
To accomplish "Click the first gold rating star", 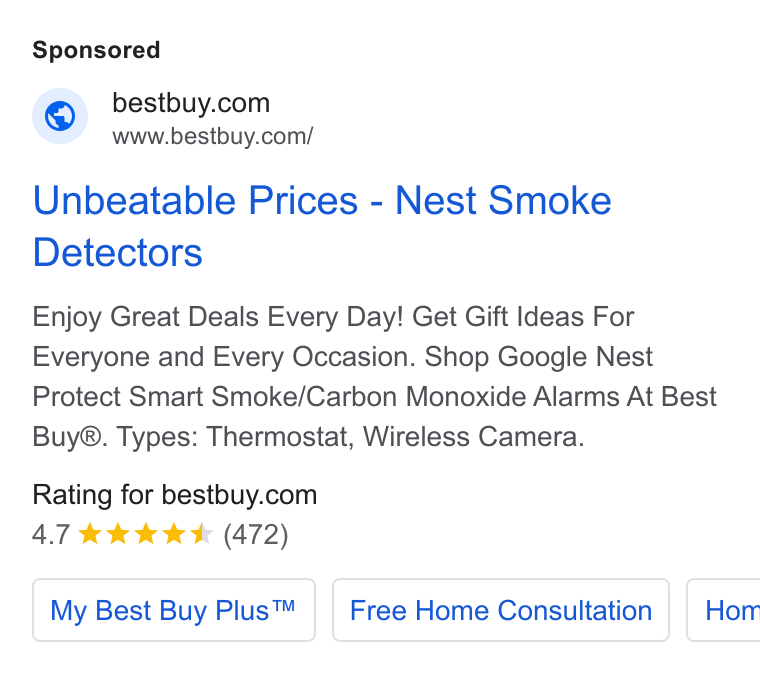I will (90, 534).
